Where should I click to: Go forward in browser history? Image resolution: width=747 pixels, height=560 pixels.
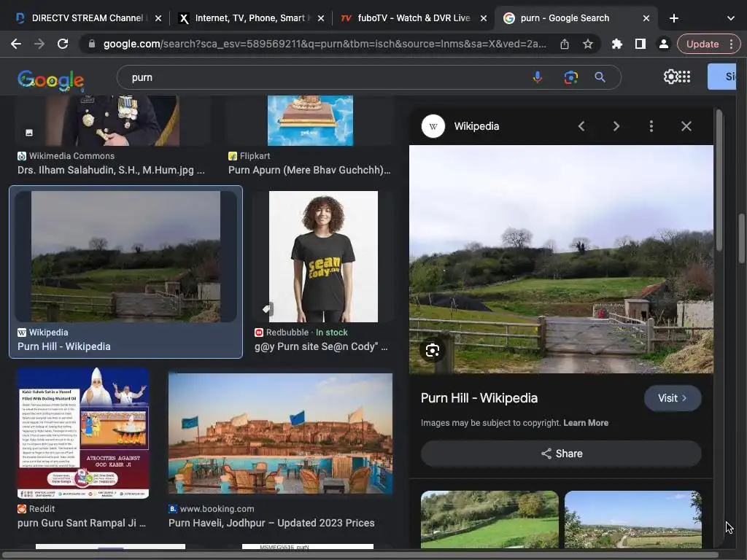pyautogui.click(x=39, y=44)
